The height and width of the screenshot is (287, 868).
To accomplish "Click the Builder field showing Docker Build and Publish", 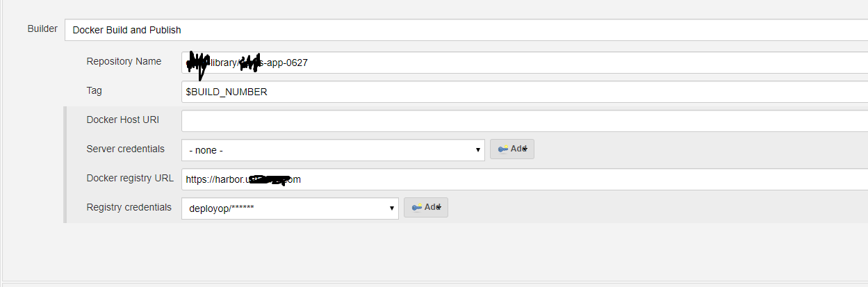I will (466, 30).
